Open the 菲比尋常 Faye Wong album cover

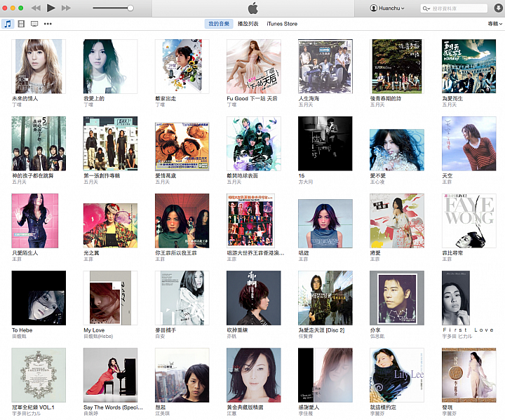469,221
